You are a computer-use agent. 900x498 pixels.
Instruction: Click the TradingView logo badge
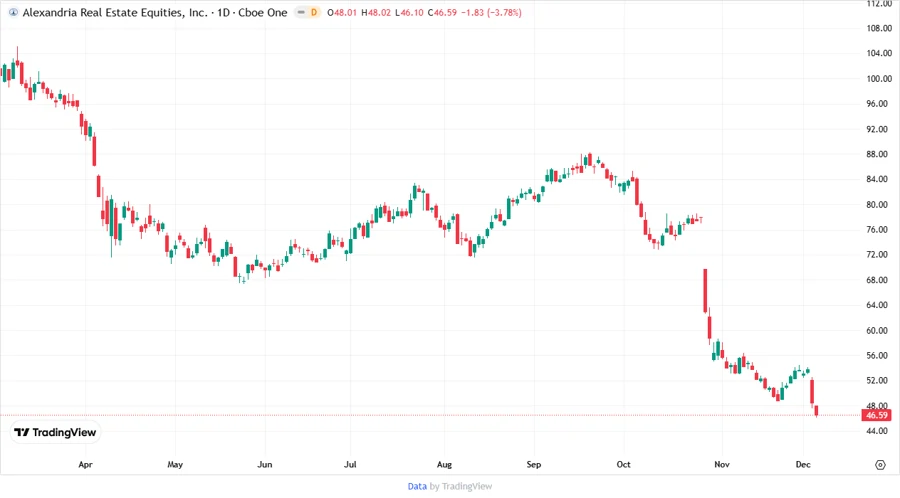coord(56,433)
